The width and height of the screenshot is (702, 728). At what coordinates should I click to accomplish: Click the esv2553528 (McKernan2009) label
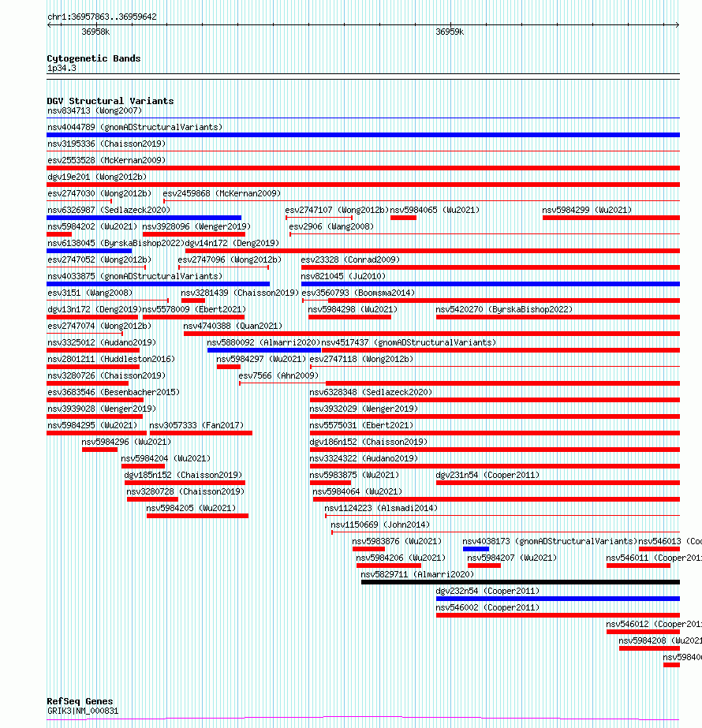pos(106,160)
